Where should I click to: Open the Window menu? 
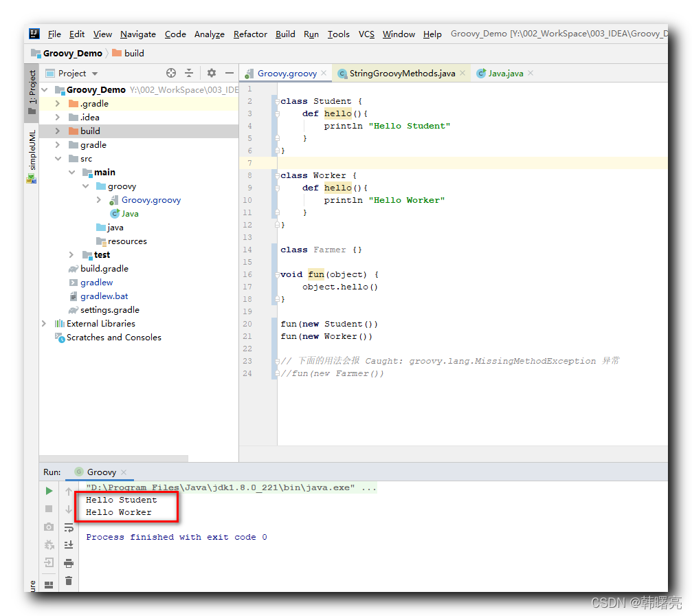[399, 34]
